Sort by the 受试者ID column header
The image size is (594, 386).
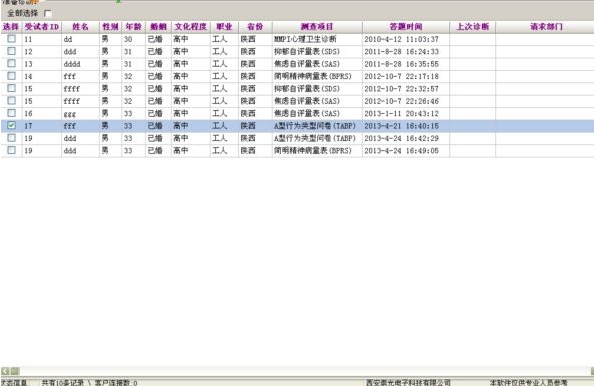pyautogui.click(x=42, y=27)
